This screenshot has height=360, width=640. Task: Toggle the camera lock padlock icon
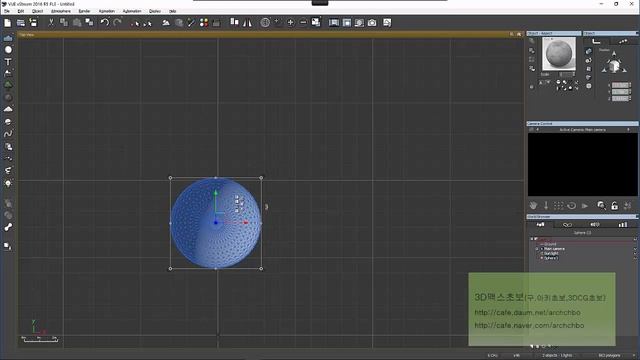tap(614, 206)
